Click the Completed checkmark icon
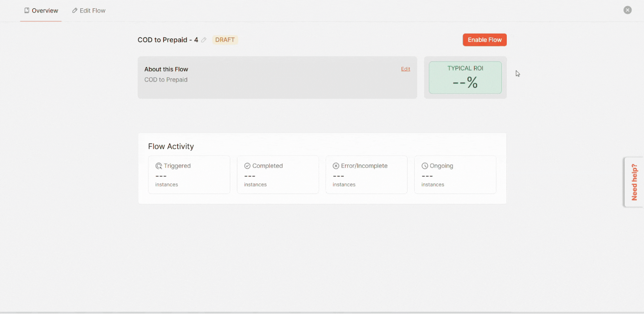This screenshot has height=314, width=644. click(247, 166)
